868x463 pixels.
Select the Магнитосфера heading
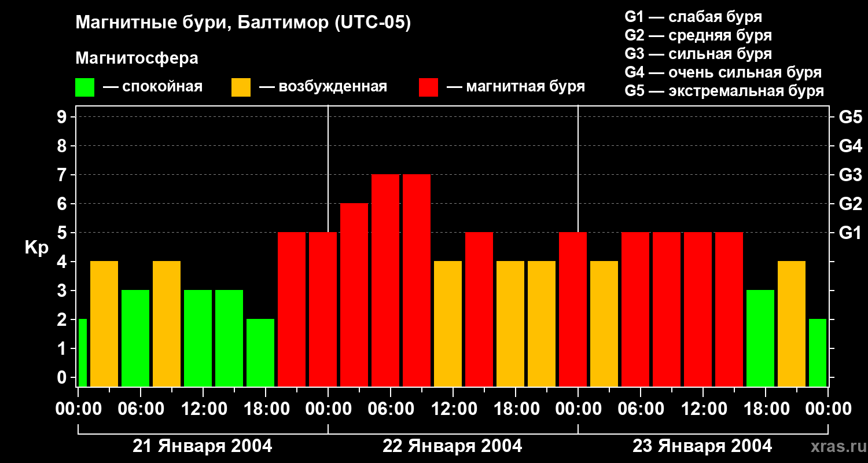click(137, 58)
